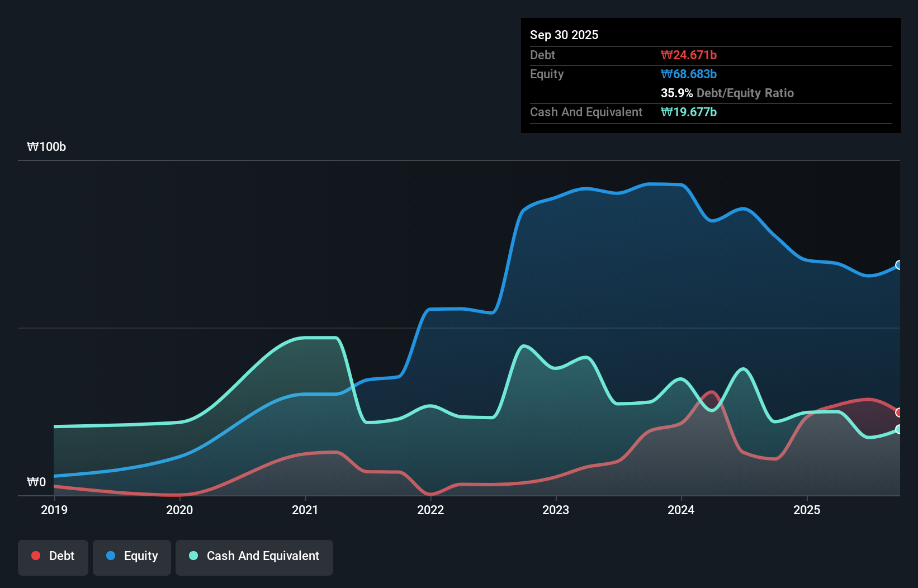This screenshot has width=918, height=588.
Task: Click the ₩100b gridline label
Action: [x=47, y=147]
